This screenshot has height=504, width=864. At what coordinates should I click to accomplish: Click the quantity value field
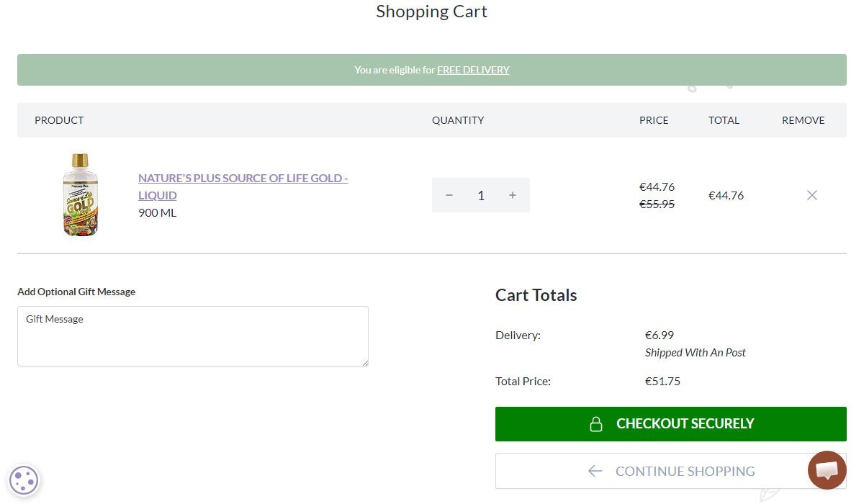click(481, 195)
